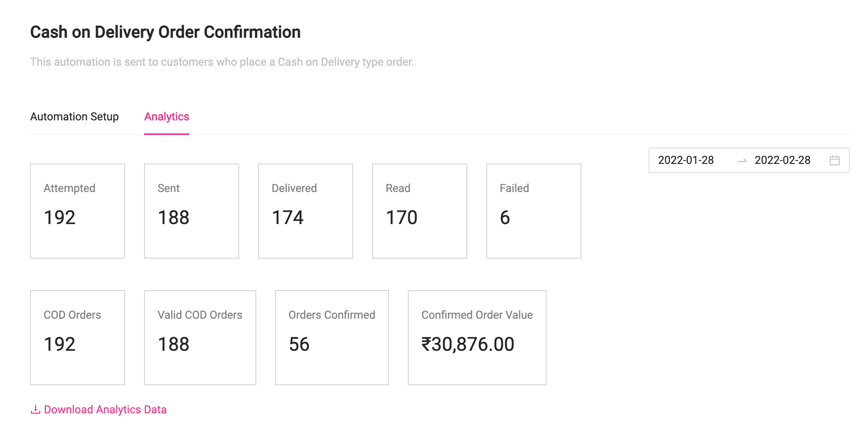
Task: Click the Orders Confirmed card
Action: [x=332, y=338]
